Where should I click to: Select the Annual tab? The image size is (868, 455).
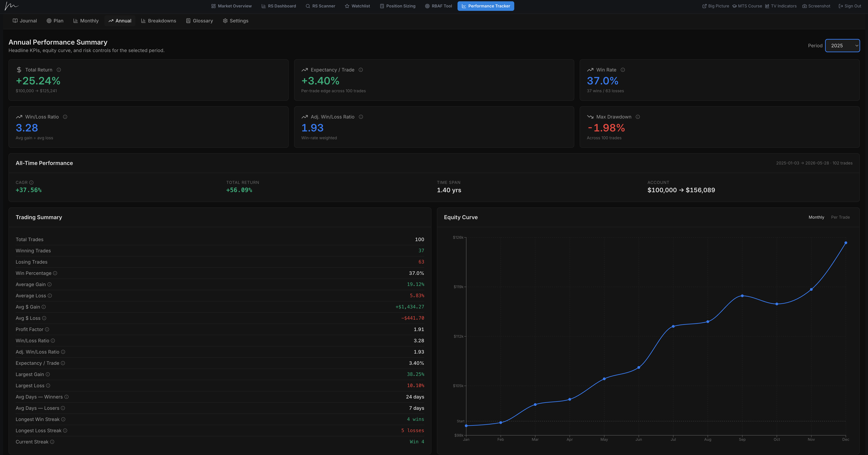click(120, 21)
